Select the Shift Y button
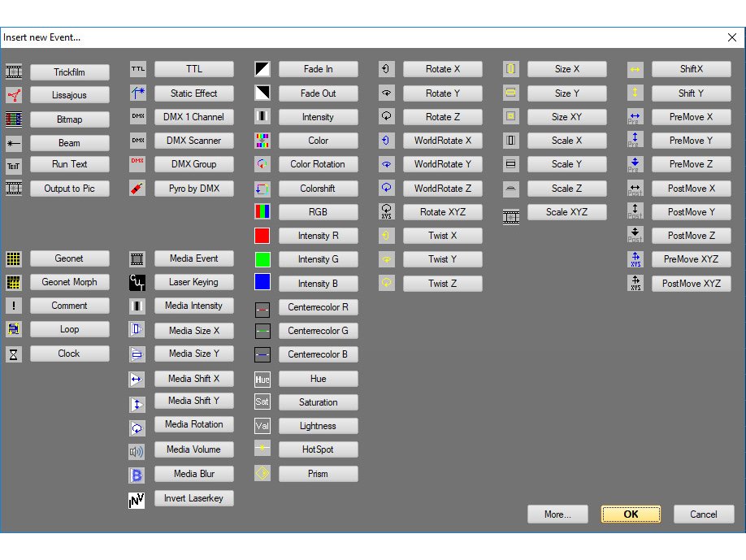The height and width of the screenshot is (560, 746). 691,93
